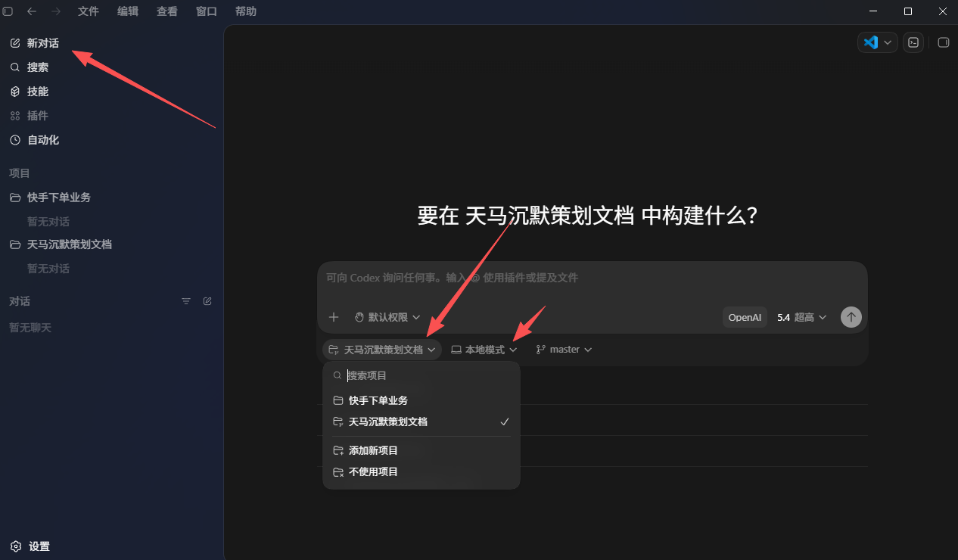The height and width of the screenshot is (560, 958).
Task: Click the filter conversations icon
Action: coord(186,301)
